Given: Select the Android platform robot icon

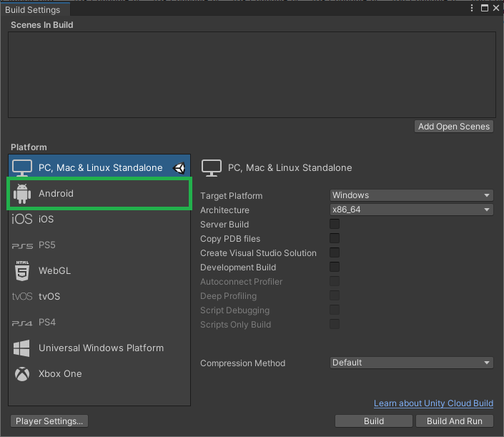Looking at the screenshot, I should pos(22,194).
